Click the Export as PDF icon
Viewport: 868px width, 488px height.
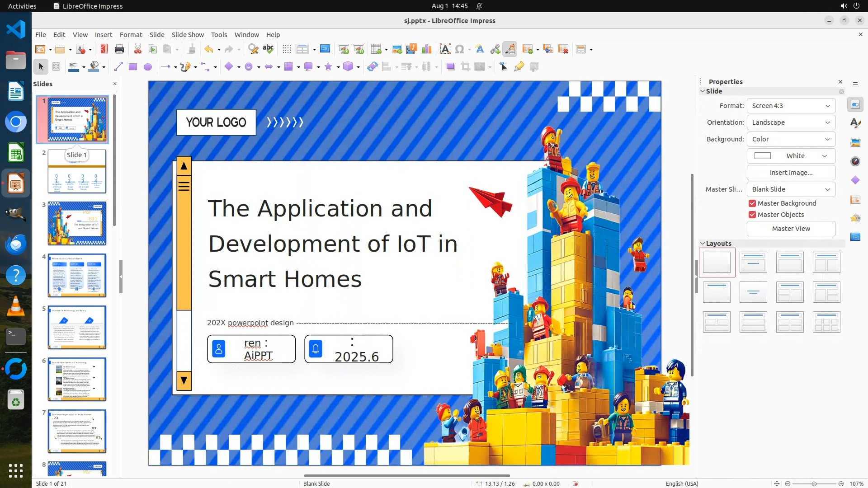(x=104, y=49)
